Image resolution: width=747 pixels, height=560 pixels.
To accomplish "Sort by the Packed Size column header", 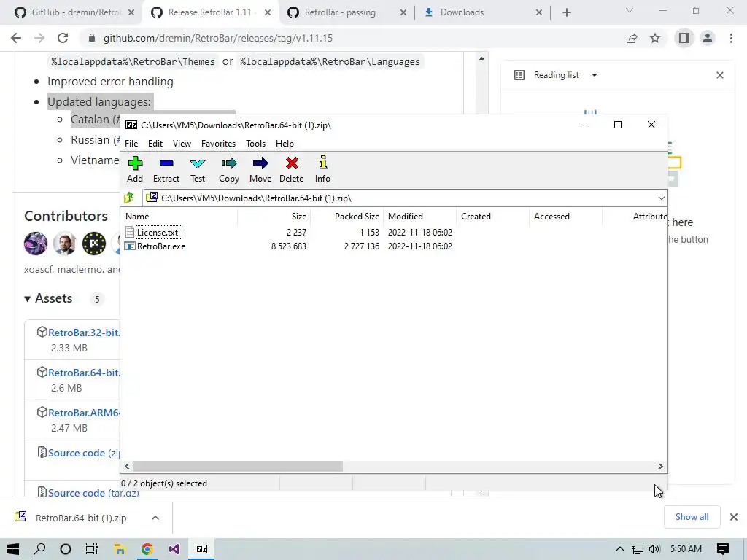I will [x=347, y=216].
